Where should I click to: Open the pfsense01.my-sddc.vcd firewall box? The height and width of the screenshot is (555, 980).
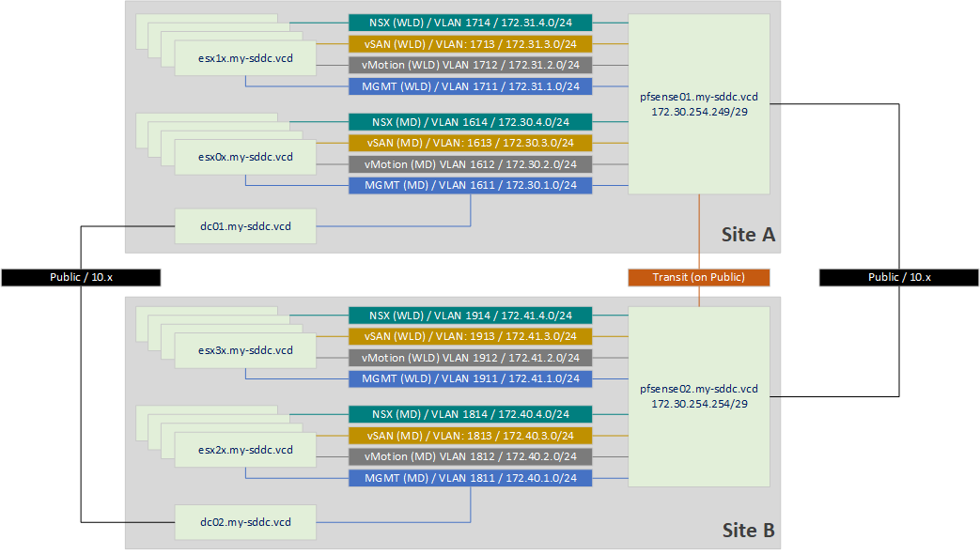[699, 103]
